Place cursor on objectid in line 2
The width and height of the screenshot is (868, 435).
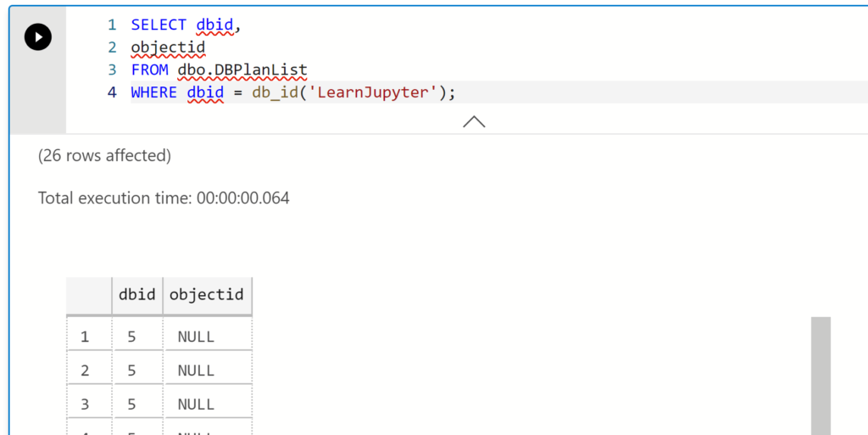pyautogui.click(x=169, y=48)
